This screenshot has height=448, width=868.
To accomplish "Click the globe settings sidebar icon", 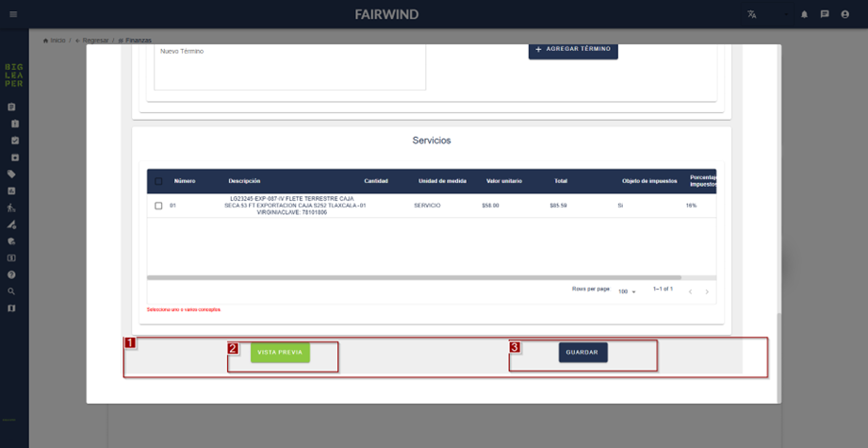I will pyautogui.click(x=11, y=241).
